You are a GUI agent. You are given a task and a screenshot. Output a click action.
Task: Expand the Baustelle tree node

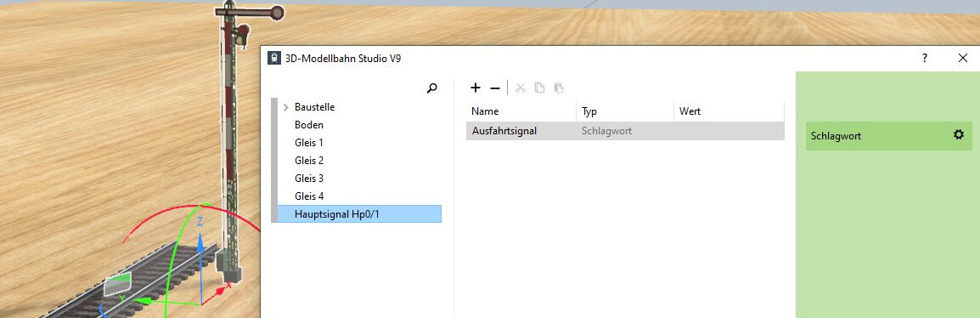pyautogui.click(x=285, y=108)
